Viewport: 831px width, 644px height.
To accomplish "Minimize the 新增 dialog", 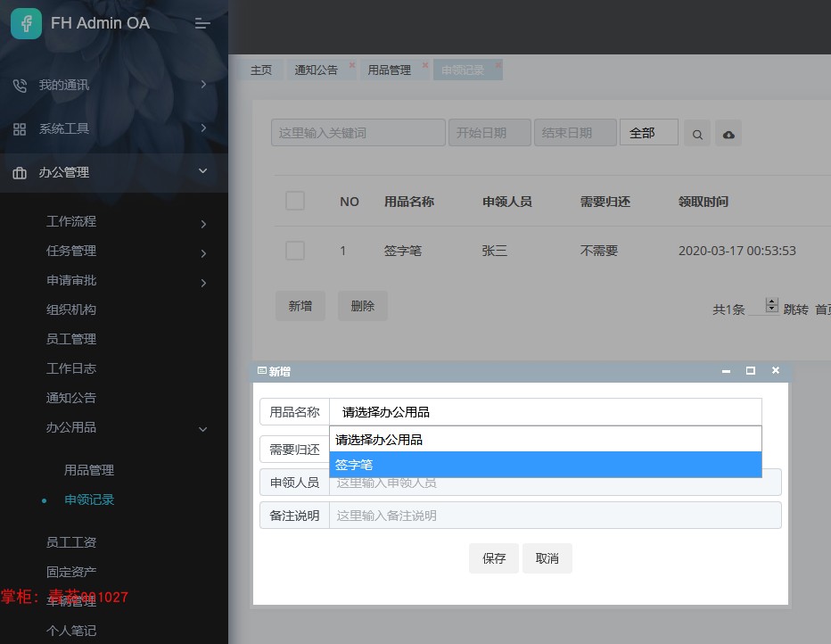I will (726, 371).
